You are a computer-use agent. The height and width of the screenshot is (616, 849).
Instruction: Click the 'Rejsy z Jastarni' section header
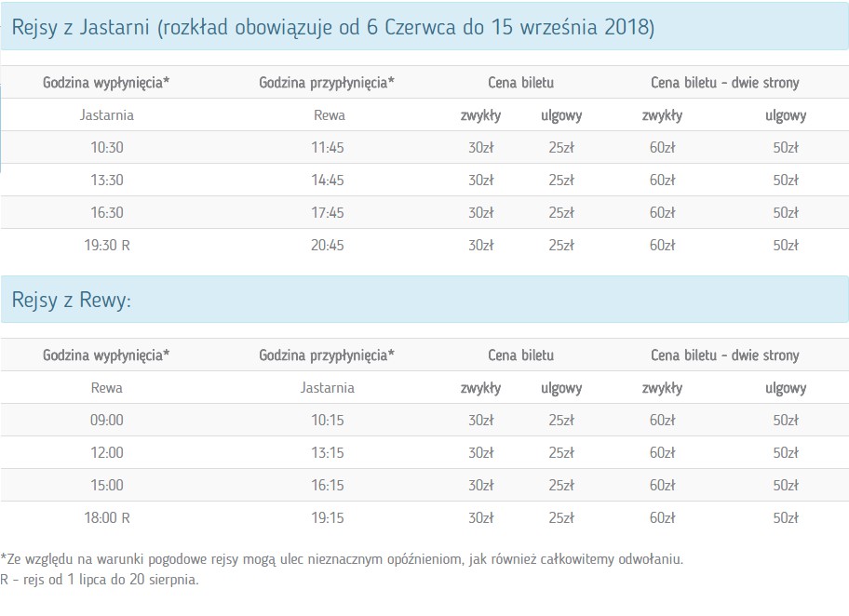point(333,28)
